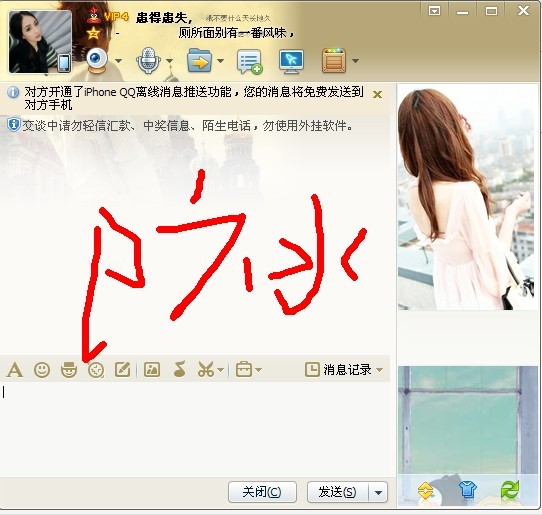This screenshot has height=515, width=542.
Task: Click the create discussion group chat icon
Action: [250, 61]
